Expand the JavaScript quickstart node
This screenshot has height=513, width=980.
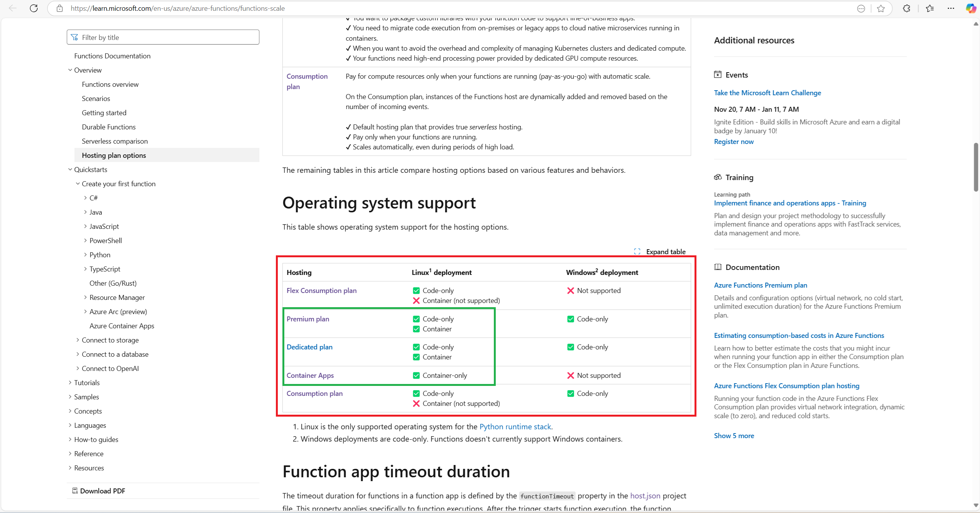click(x=85, y=226)
